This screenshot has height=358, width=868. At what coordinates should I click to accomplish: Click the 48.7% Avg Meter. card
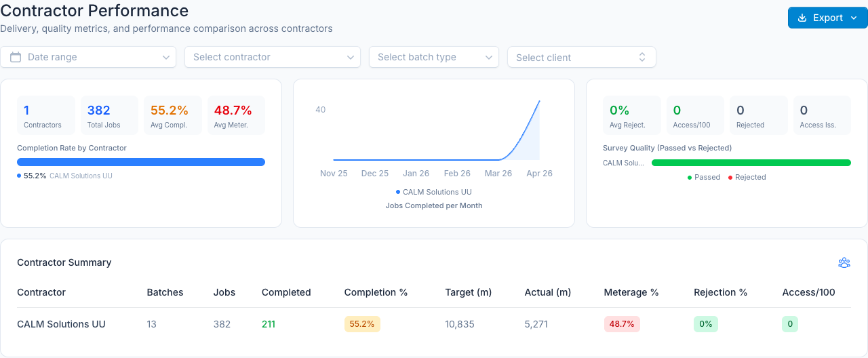coord(237,115)
